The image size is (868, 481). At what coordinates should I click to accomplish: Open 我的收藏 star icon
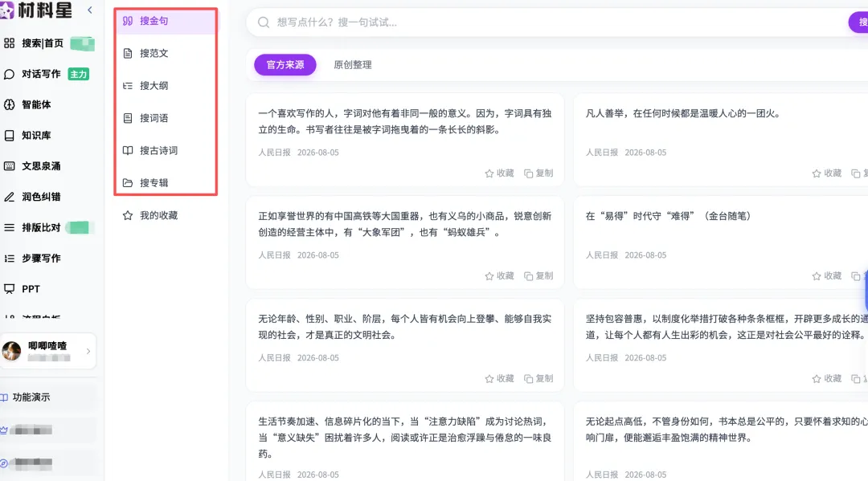coord(128,216)
